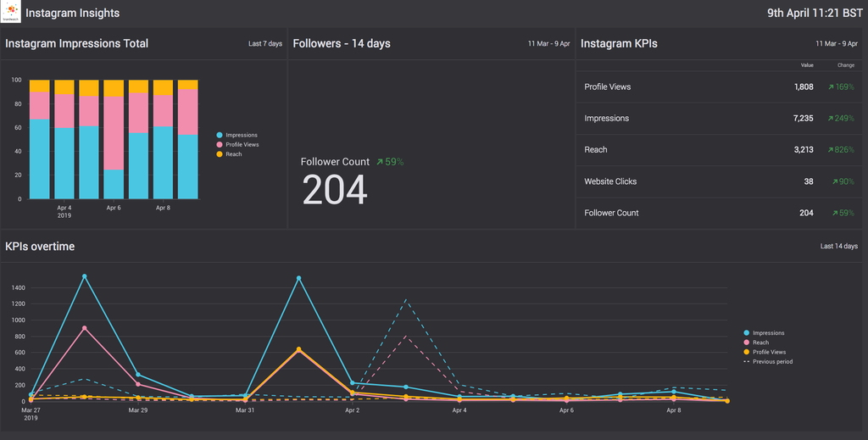Click the Follower Count trend arrow in the KPIs table

coord(834,213)
